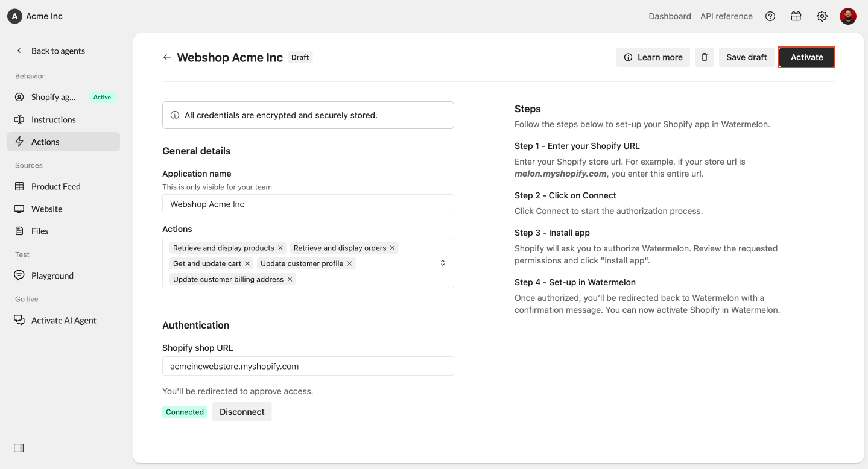Open Files source
The width and height of the screenshot is (868, 469).
(64, 231)
